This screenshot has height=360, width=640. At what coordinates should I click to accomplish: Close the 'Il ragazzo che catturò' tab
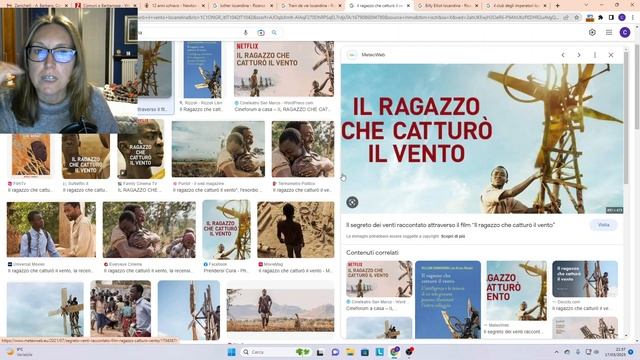coord(408,6)
